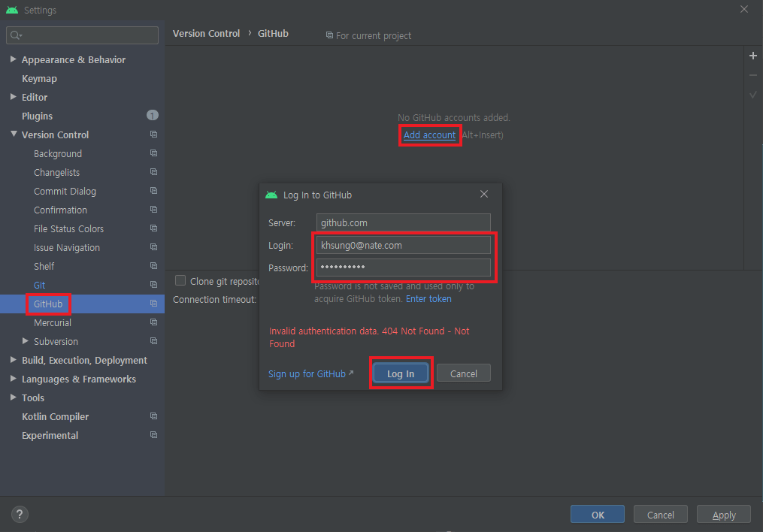This screenshot has height=532, width=763.
Task: Select the GitHub settings item
Action: coord(48,304)
